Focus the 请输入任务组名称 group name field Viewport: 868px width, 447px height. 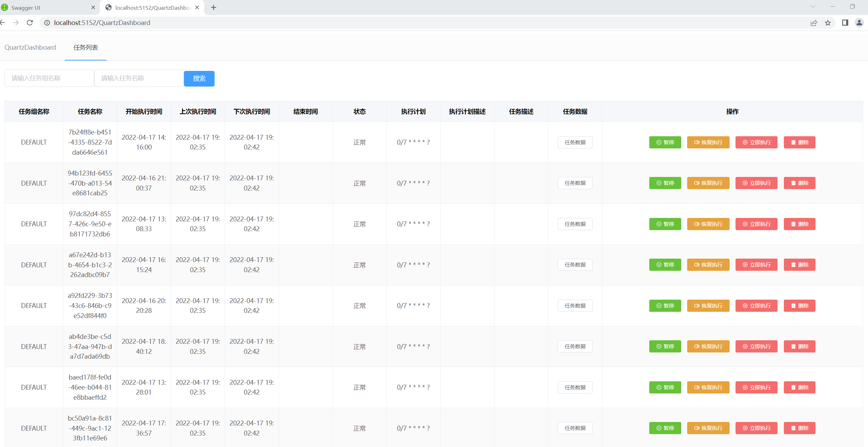coord(49,78)
